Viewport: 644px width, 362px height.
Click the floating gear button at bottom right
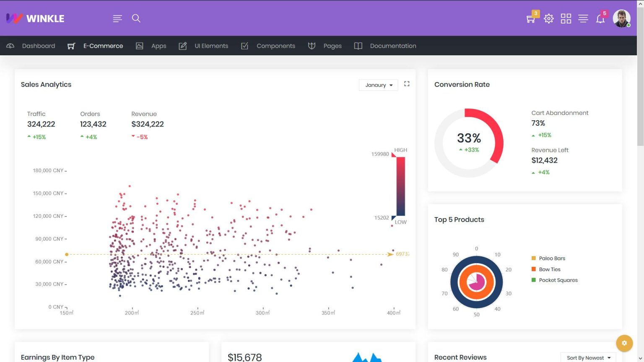point(624,343)
